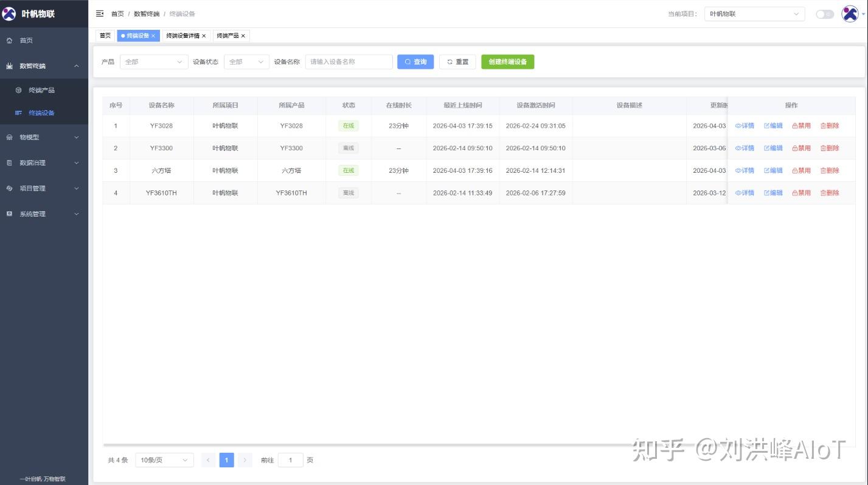Screen dimensions: 868x485
Task: Click the 设备激活时间 column header
Action: click(536, 105)
